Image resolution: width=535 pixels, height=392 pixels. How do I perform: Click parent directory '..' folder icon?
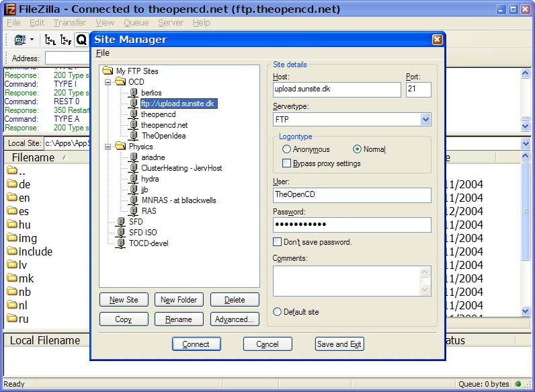[12, 170]
